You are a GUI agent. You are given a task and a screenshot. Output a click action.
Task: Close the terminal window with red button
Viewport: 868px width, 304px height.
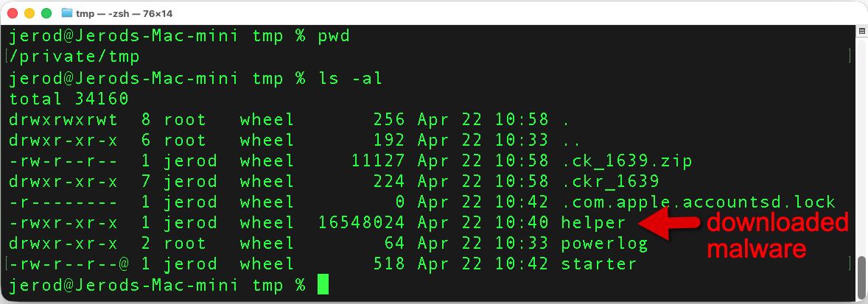(x=13, y=13)
